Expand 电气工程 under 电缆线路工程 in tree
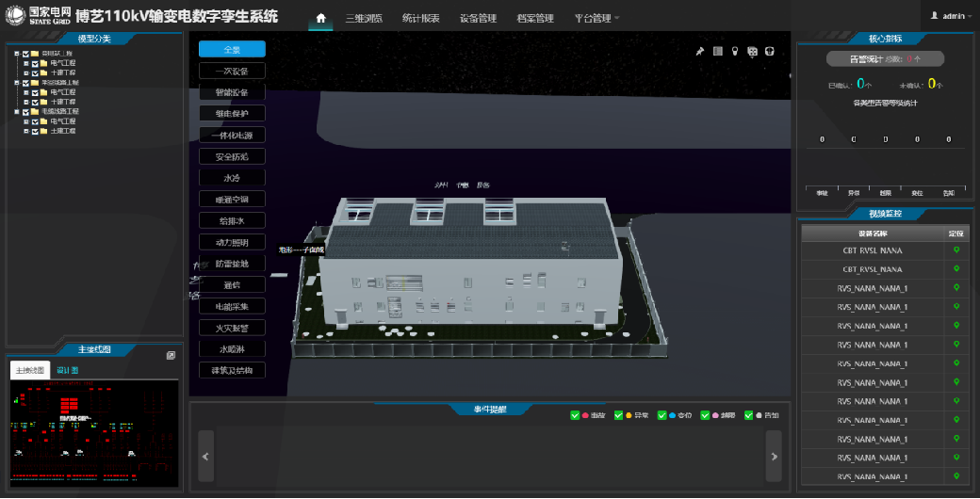This screenshot has width=980, height=499. pos(24,121)
